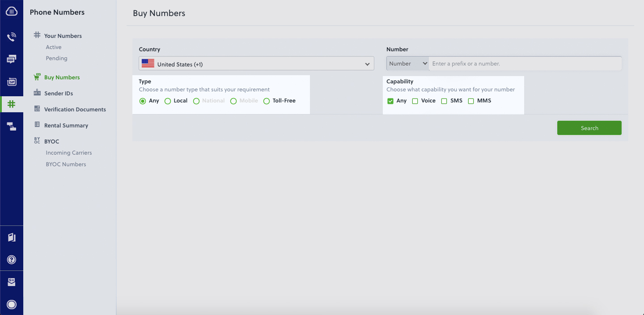
Task: Select the Local number type radio
Action: coord(168,101)
